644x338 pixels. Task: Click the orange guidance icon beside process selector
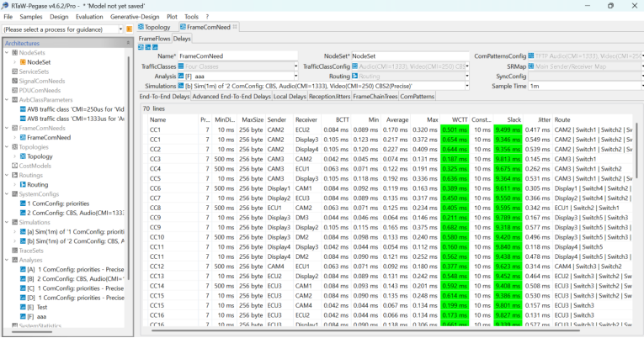(130, 29)
